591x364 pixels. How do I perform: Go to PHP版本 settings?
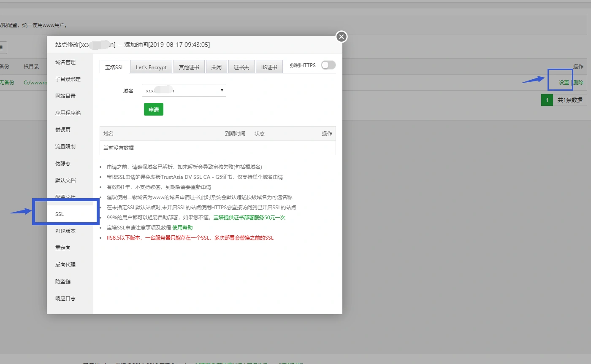65,231
